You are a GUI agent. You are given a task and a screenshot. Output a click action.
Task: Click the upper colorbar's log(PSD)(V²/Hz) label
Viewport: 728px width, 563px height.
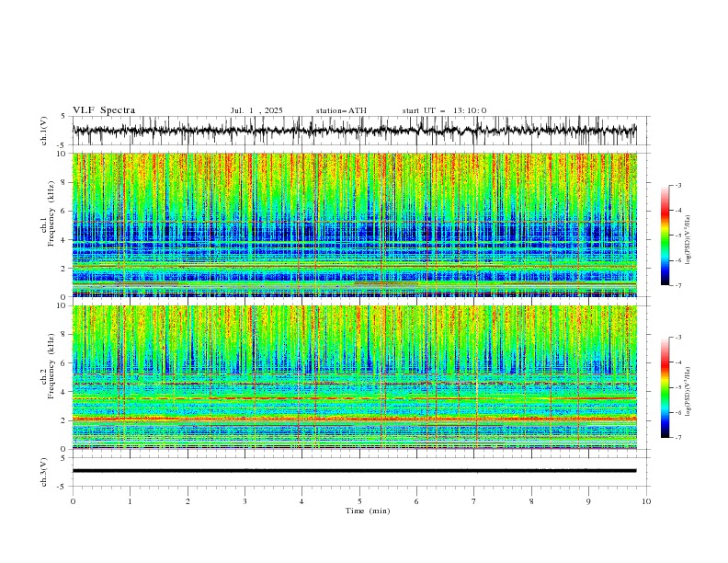pos(688,240)
